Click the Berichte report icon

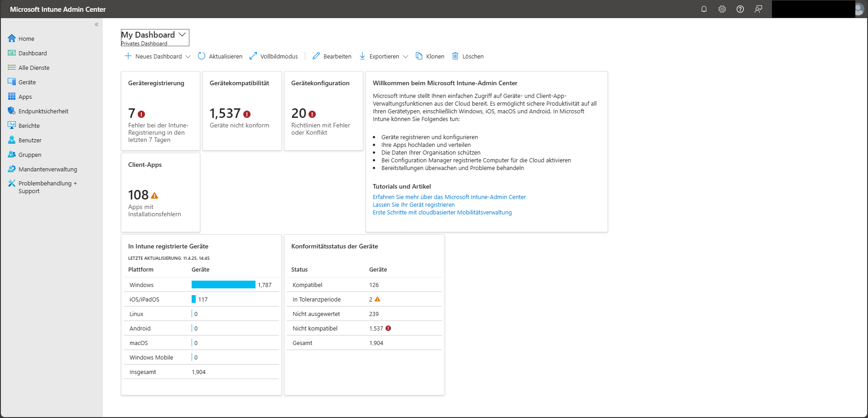click(x=12, y=126)
